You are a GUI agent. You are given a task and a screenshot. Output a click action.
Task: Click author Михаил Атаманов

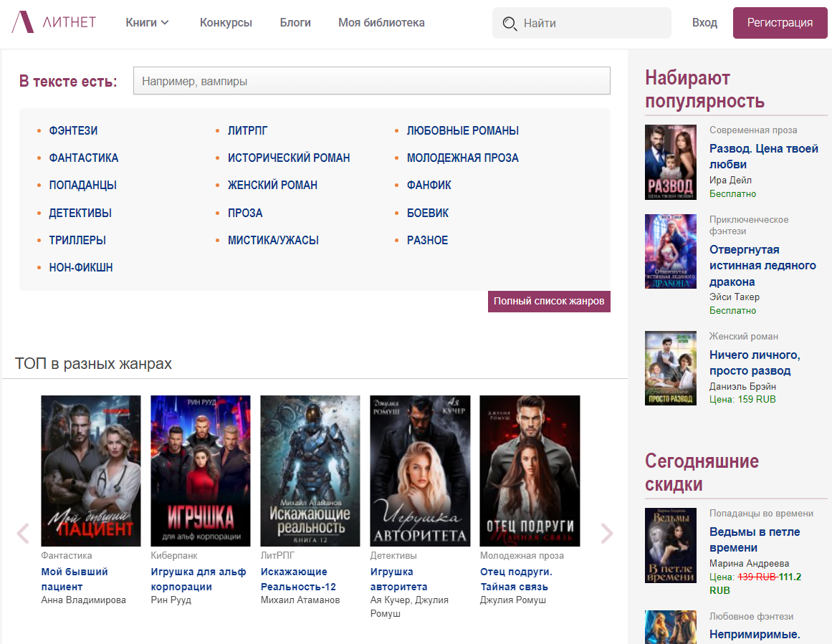point(300,600)
